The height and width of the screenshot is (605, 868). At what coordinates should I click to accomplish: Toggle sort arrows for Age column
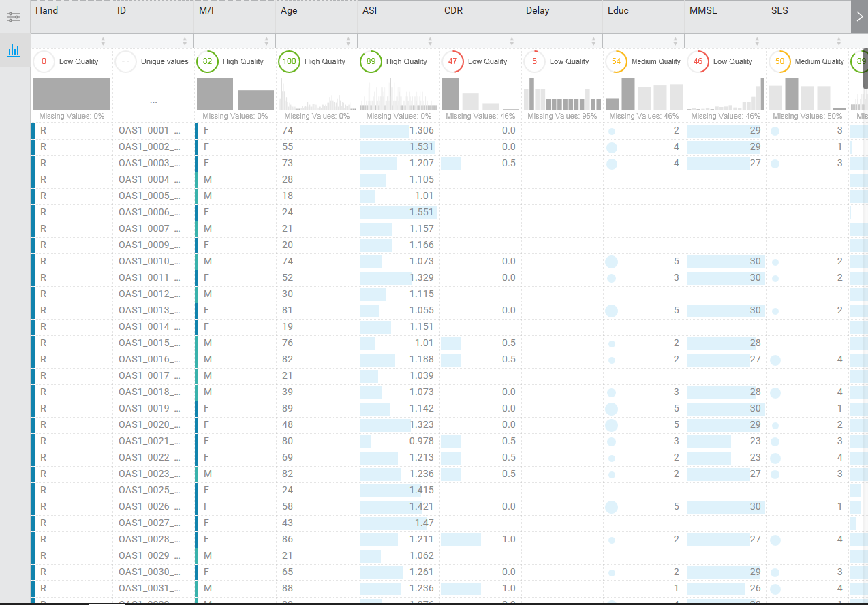pos(348,41)
